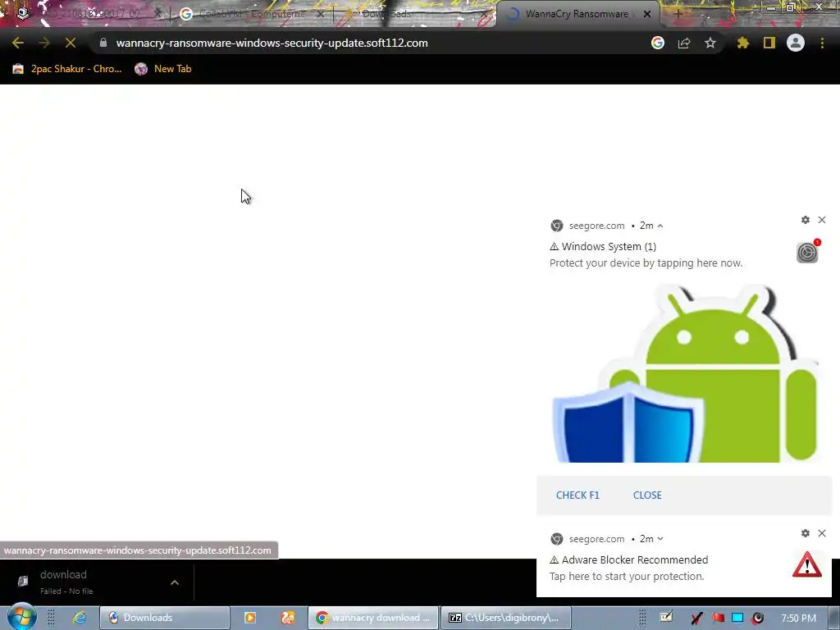Expand the Adware Blocker notification chevron
The width and height of the screenshot is (840, 630).
660,539
